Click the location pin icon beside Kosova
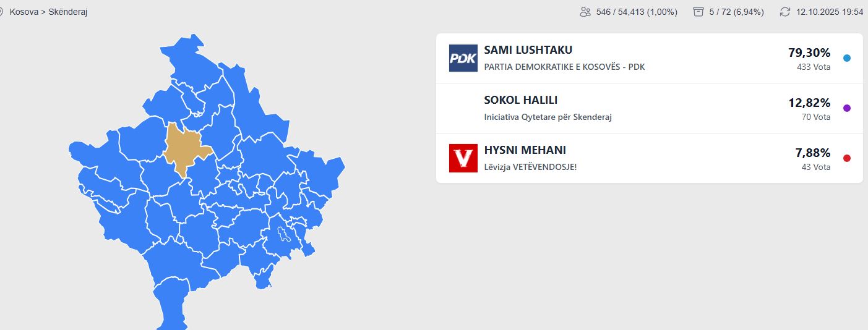The height and width of the screenshot is (330, 868). 2,12
